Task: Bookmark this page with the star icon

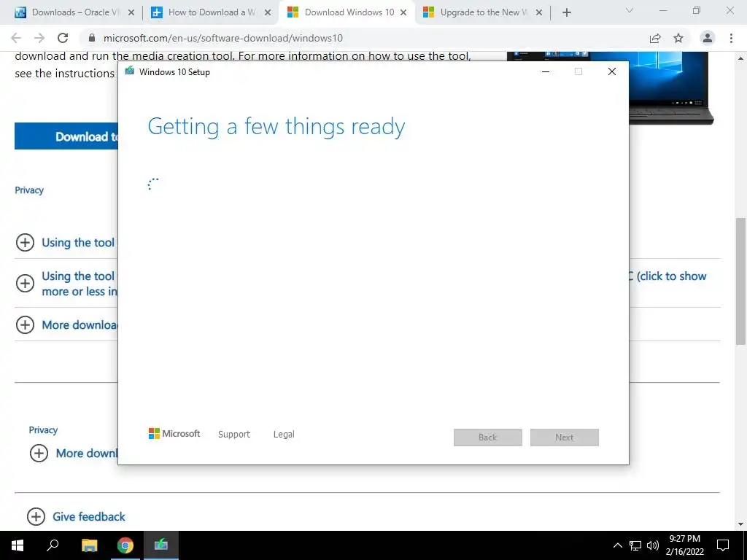Action: (x=678, y=38)
